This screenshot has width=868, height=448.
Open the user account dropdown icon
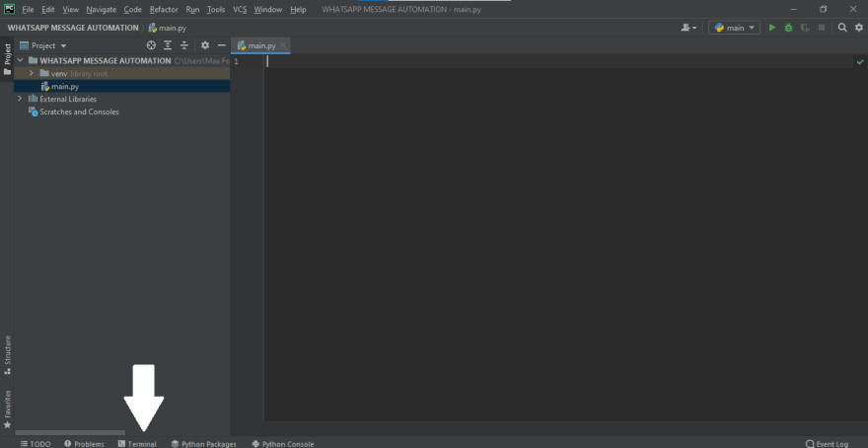point(689,28)
